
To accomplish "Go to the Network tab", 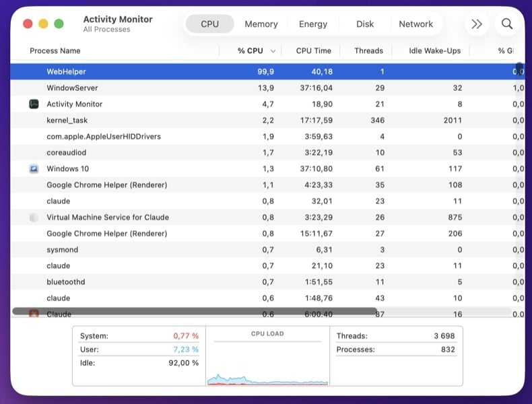I will [x=416, y=24].
